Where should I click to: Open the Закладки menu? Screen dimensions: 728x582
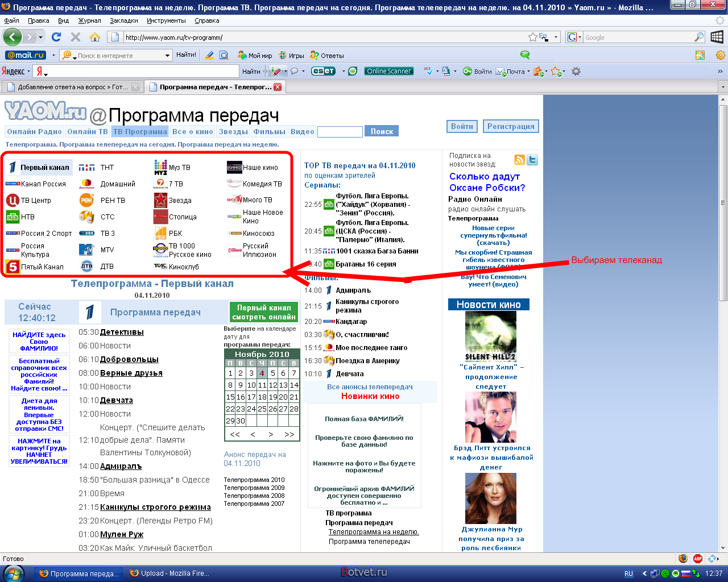tap(124, 20)
